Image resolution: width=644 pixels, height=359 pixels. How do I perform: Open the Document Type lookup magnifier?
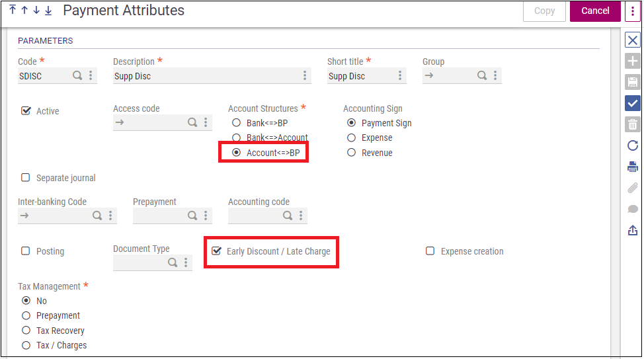tap(173, 262)
